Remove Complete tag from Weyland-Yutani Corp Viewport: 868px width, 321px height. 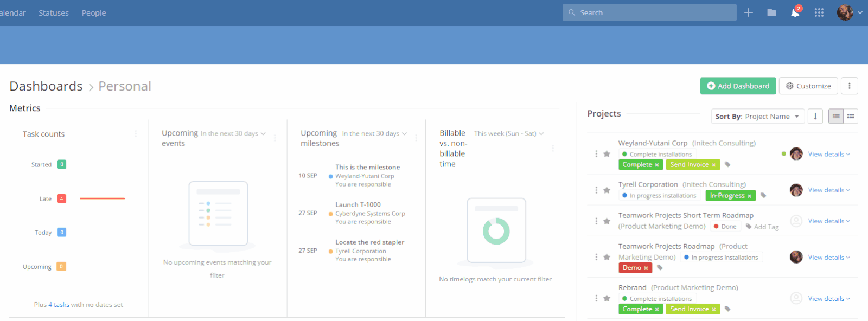pyautogui.click(x=657, y=165)
